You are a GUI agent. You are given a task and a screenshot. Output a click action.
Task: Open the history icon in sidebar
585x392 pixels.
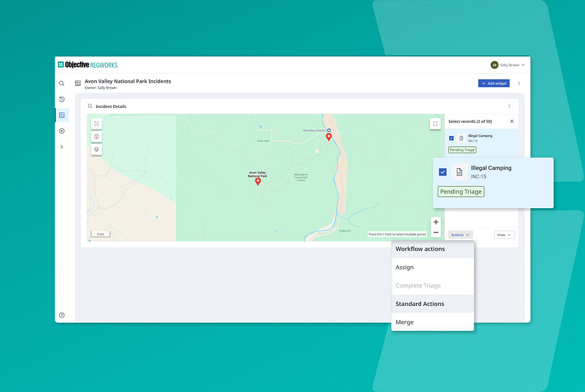(62, 99)
